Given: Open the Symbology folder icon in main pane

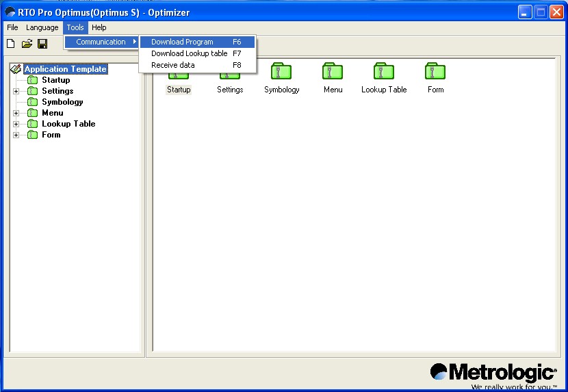Looking at the screenshot, I should tap(281, 73).
